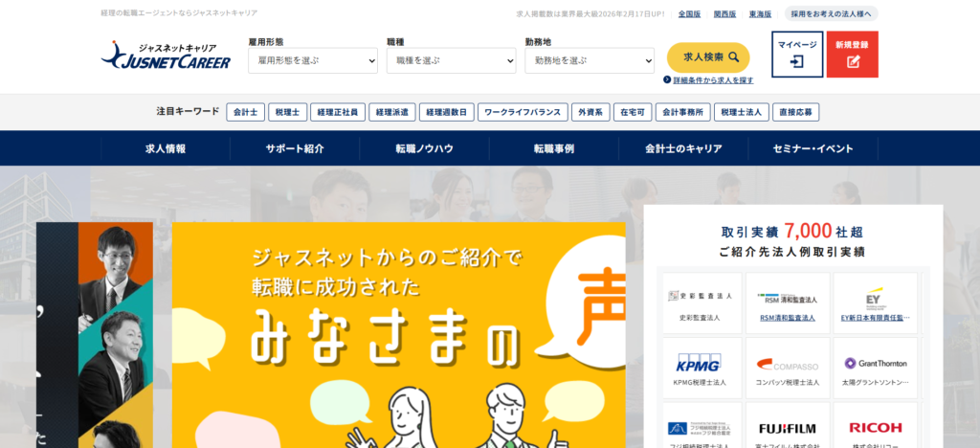Open the FUJIFILM logo tile
This screenshot has height=448, width=980.
coord(787,428)
